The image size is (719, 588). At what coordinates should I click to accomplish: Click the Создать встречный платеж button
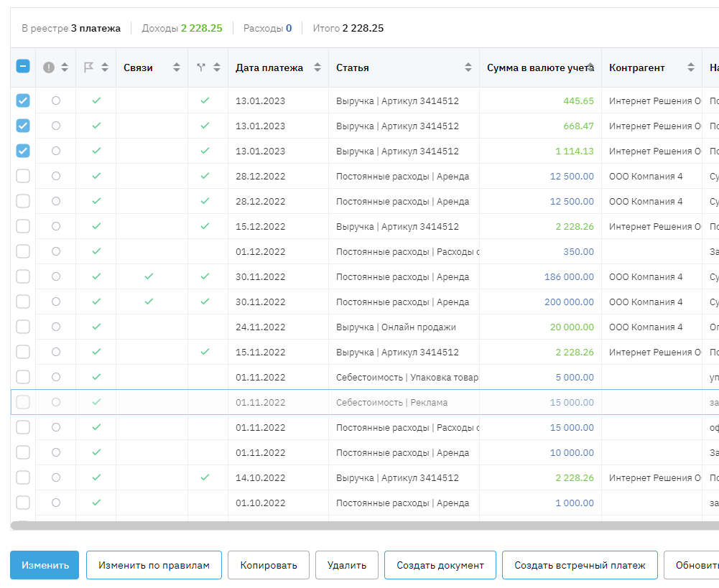[x=579, y=565]
